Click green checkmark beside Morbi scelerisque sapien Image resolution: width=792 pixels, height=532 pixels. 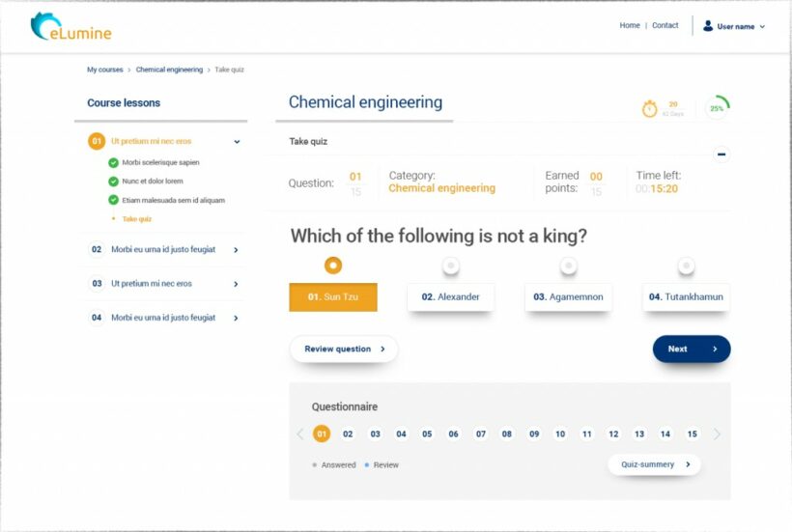tap(113, 162)
